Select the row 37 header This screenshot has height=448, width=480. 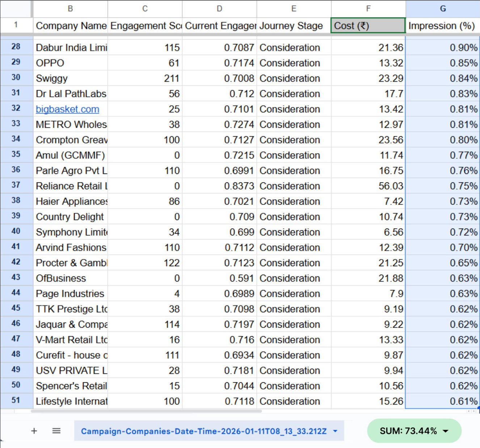tap(16, 185)
